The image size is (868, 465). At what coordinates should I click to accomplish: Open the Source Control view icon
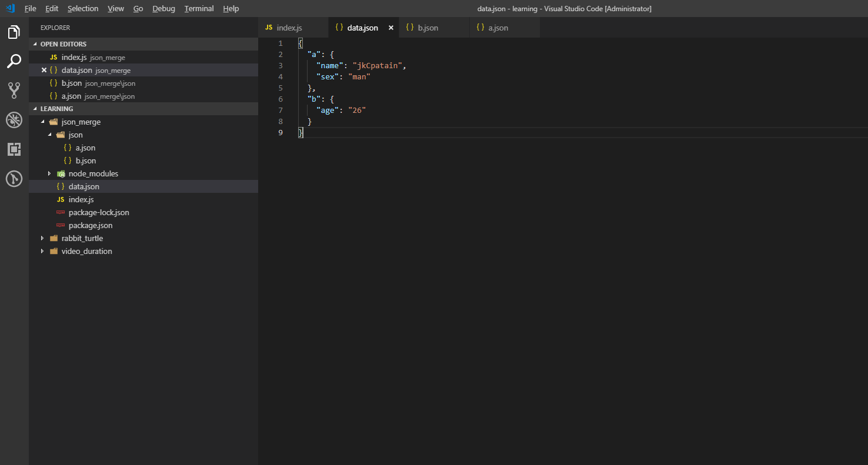coord(14,90)
